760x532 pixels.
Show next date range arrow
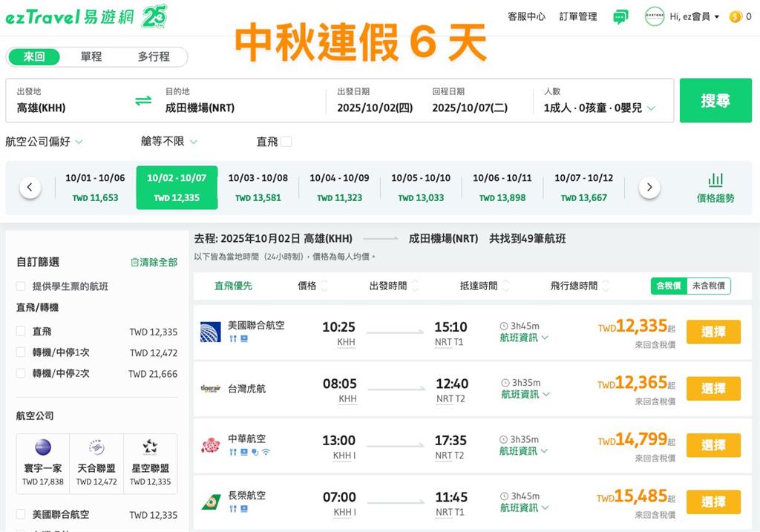click(x=649, y=187)
